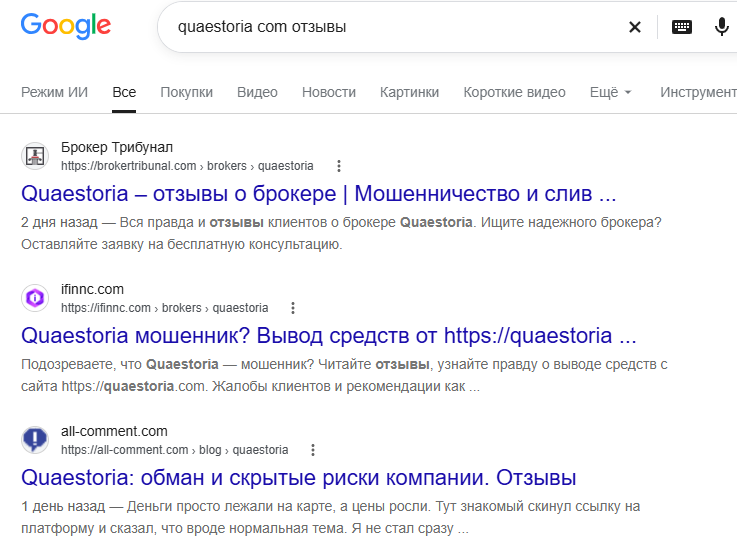Clear the search query with X
The width and height of the screenshot is (737, 557).
click(635, 27)
